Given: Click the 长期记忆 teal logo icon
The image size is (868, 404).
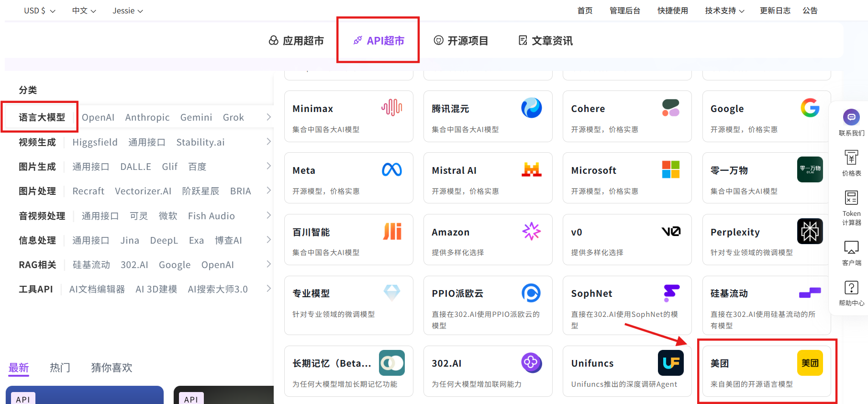Looking at the screenshot, I should [x=392, y=363].
